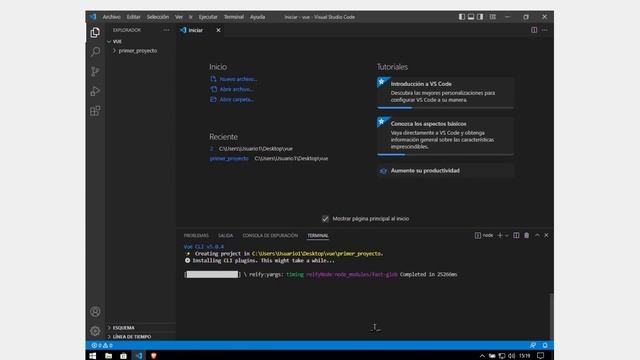Open the Terminal menu
640x360 pixels.
(x=233, y=17)
